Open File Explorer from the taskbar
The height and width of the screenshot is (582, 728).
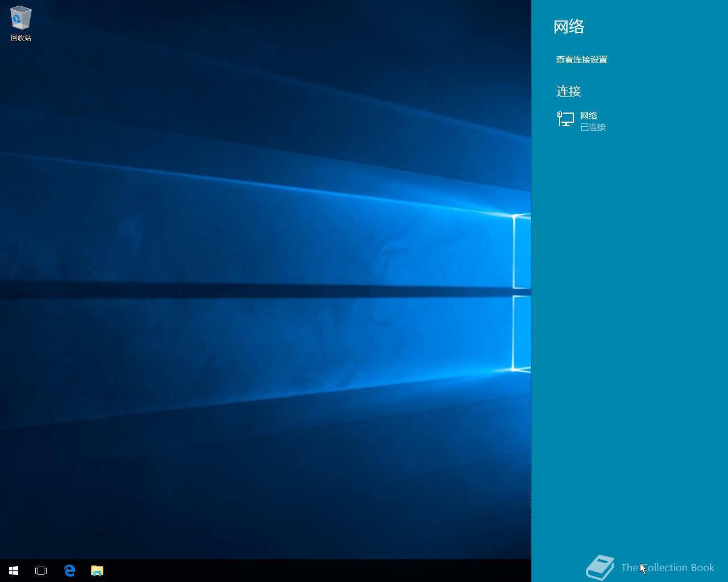(x=97, y=571)
